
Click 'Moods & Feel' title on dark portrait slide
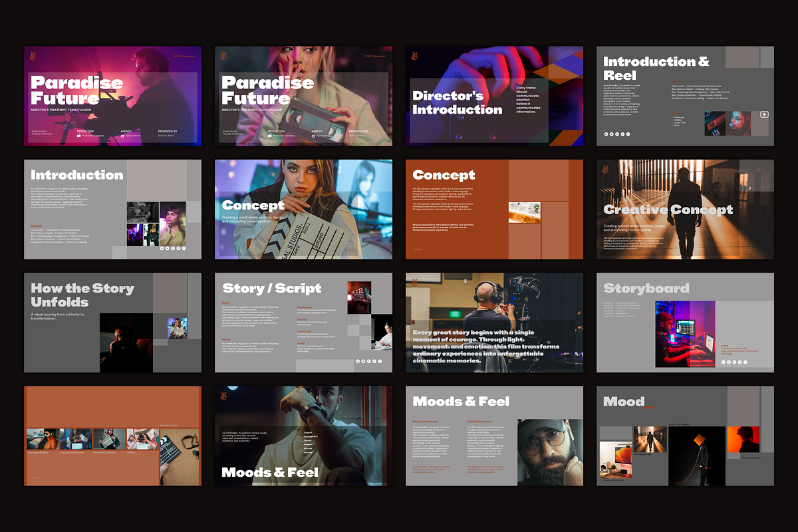pos(269,473)
